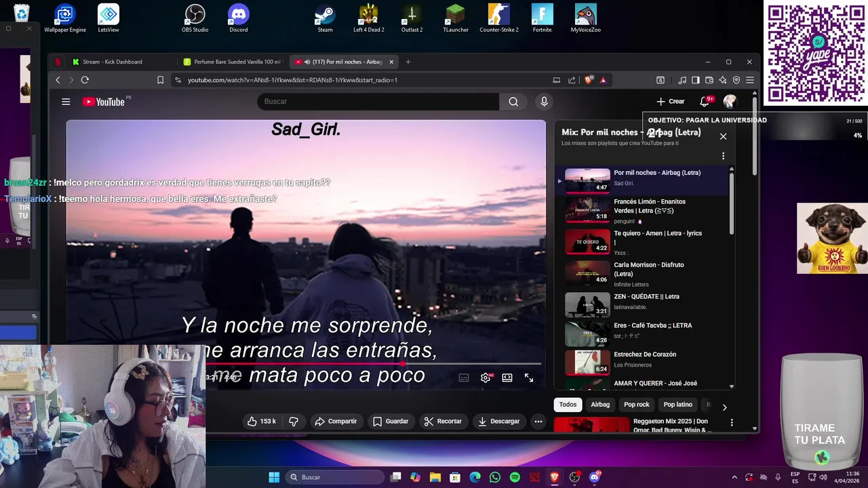Play Te quiero - Amen Letra from playlist
The height and width of the screenshot is (488, 868).
[x=642, y=243]
